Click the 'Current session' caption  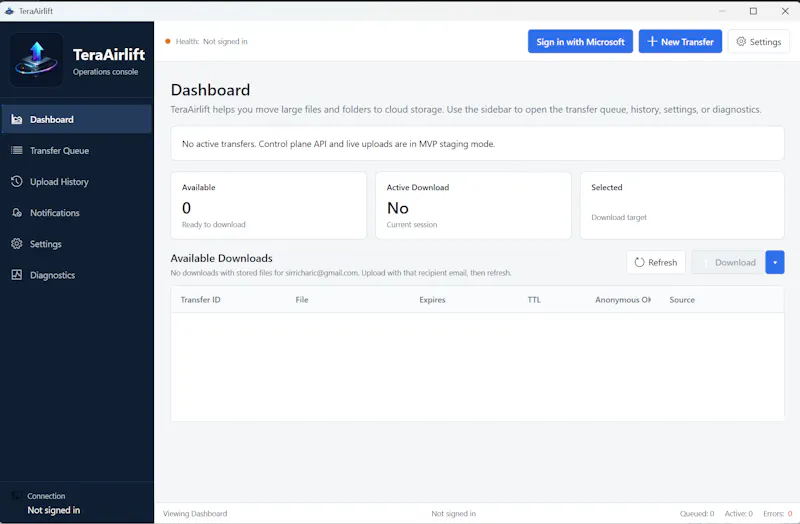(x=412, y=224)
